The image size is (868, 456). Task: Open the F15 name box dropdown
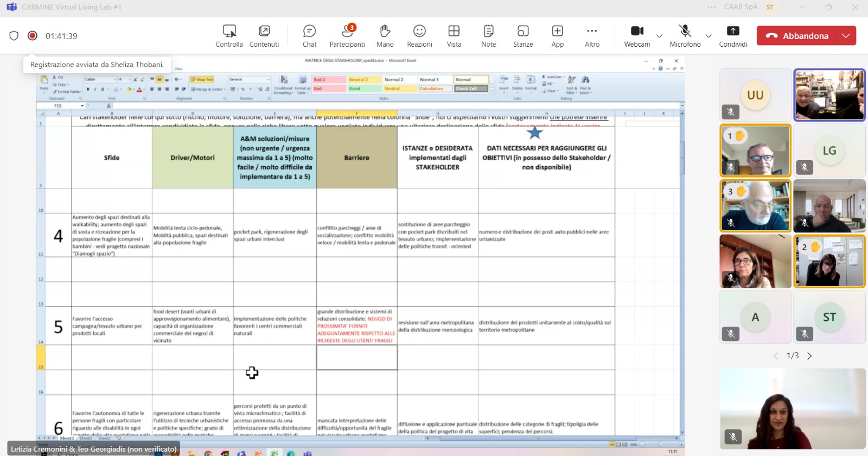coord(82,106)
